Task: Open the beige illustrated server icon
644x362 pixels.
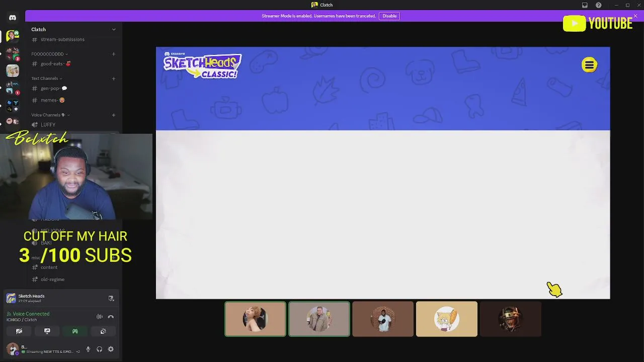Action: pos(13,70)
